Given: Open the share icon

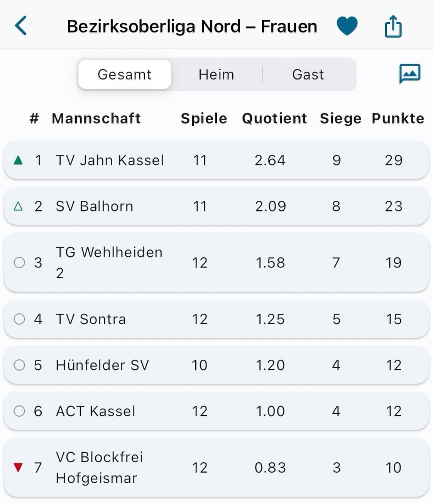Looking at the screenshot, I should tap(393, 26).
